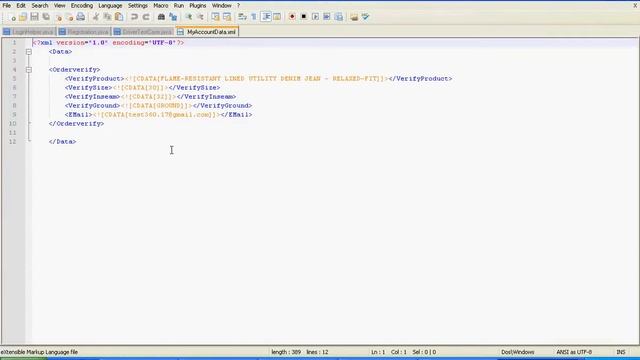640x360 pixels.
Task: Click the VerifyGround opening tag on line 8
Action: point(92,105)
